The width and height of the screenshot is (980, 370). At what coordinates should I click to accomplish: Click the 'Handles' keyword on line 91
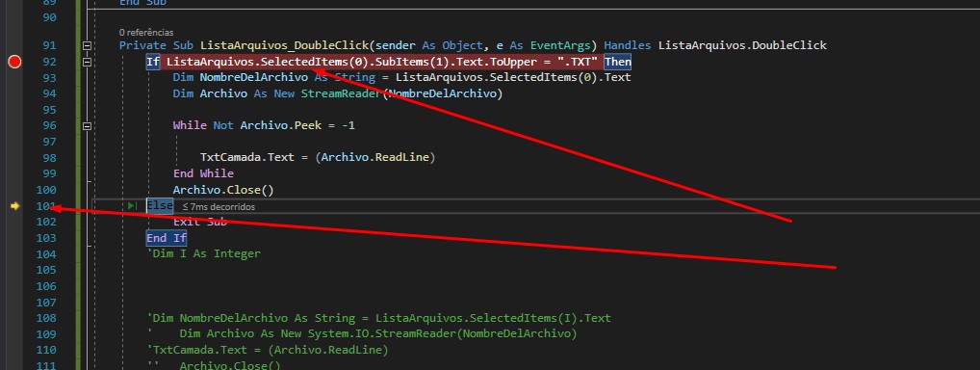[628, 45]
